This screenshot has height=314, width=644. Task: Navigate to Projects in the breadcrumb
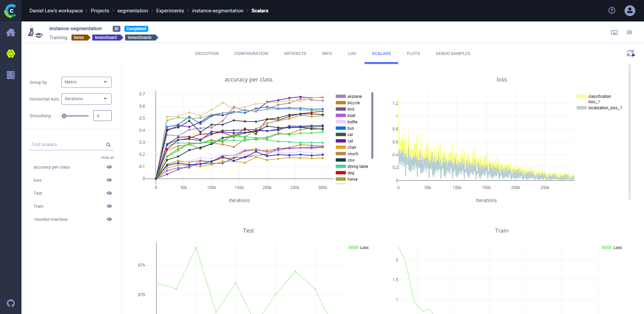[100, 11]
